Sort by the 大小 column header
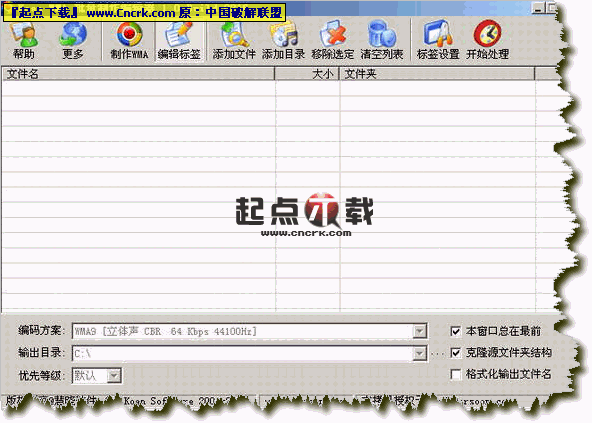Viewport: 592px width, 423px height. (x=307, y=74)
